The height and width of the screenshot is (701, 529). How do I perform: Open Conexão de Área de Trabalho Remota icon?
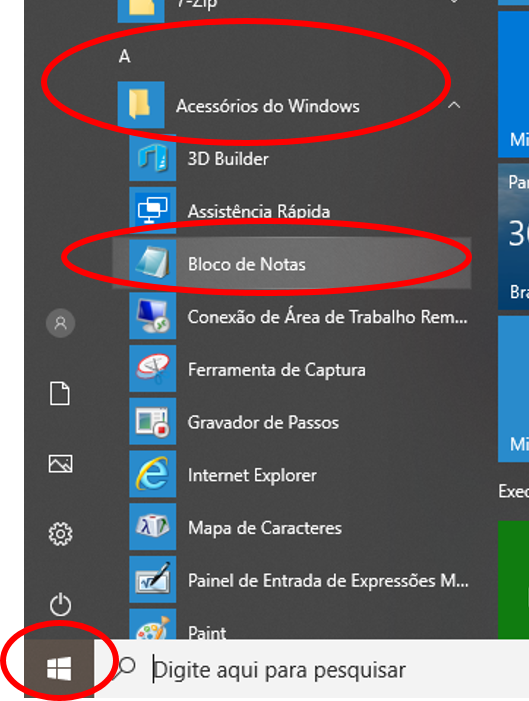tap(152, 317)
